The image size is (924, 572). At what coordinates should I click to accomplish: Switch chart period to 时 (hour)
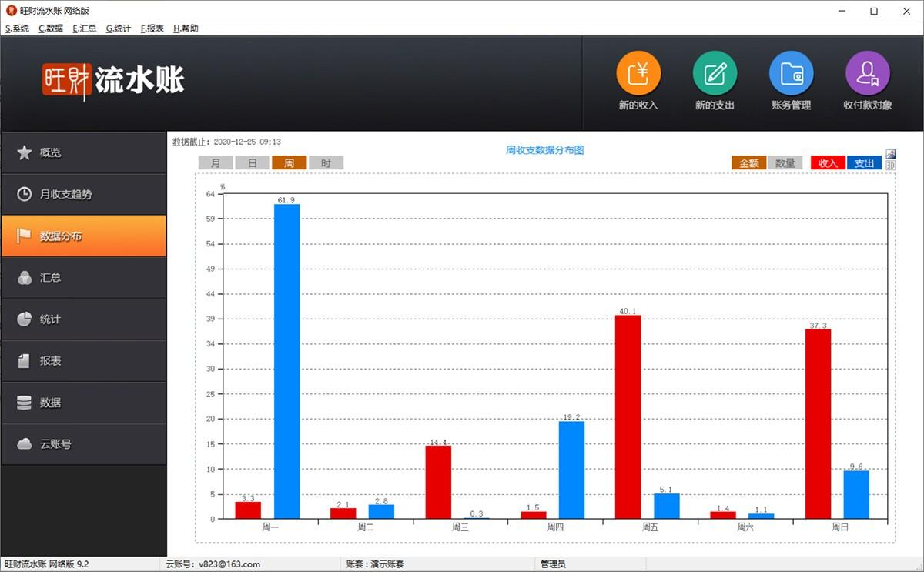pos(326,163)
